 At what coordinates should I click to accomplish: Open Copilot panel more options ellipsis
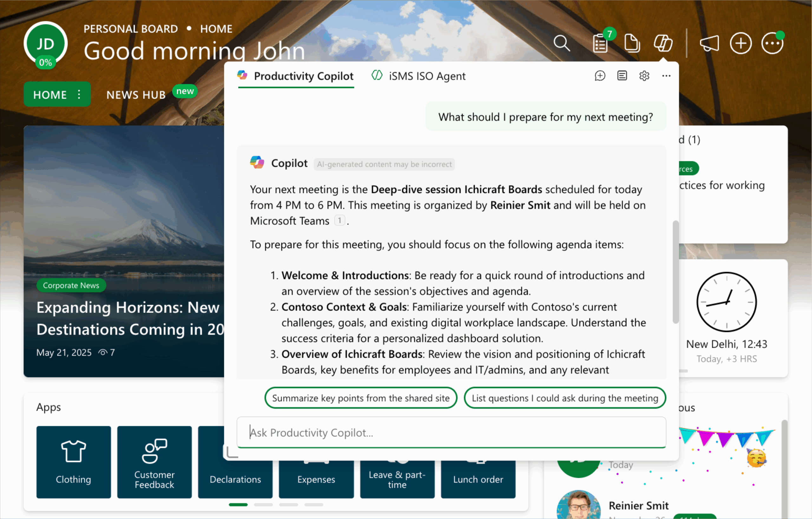(x=666, y=76)
